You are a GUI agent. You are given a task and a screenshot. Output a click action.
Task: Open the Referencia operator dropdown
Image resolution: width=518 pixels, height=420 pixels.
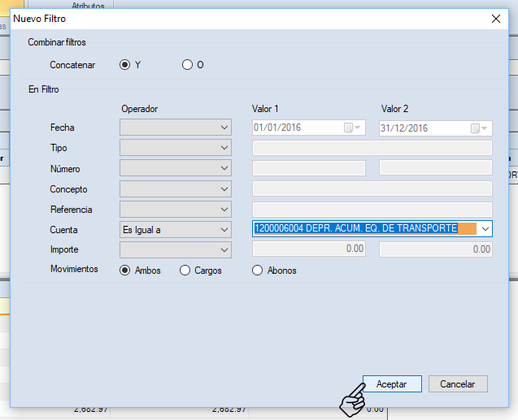[176, 210]
